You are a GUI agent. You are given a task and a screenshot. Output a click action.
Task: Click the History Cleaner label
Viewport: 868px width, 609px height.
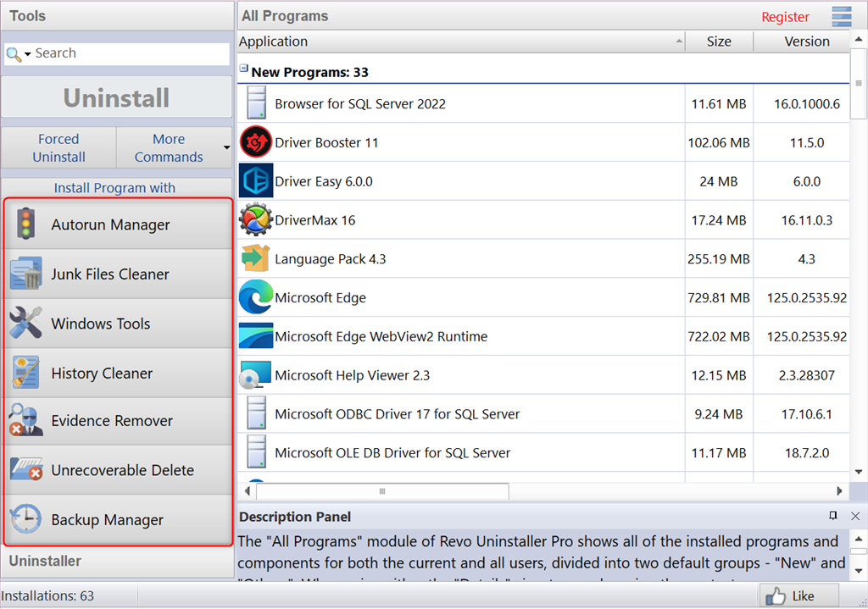[102, 374]
